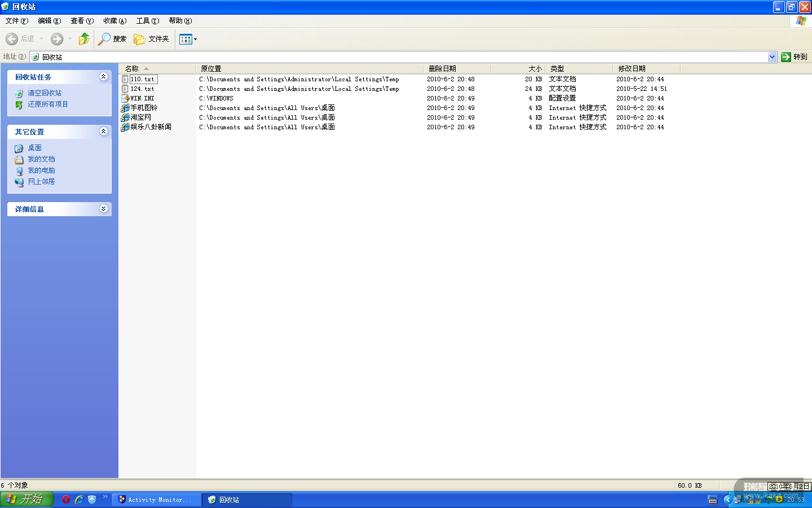Screen dimensions: 812x508
Task: Click 清空回收站 link
Action: click(x=45, y=93)
